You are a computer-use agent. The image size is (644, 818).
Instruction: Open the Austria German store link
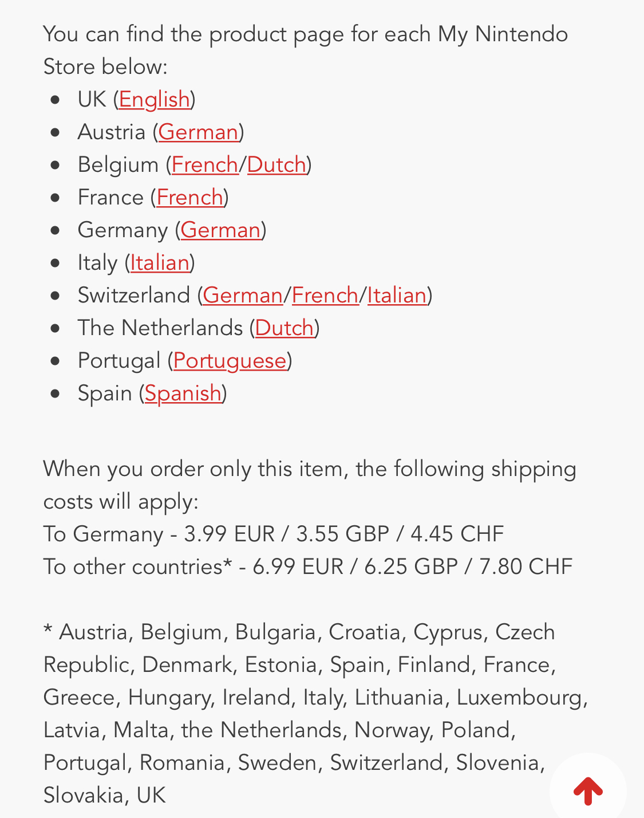click(198, 132)
